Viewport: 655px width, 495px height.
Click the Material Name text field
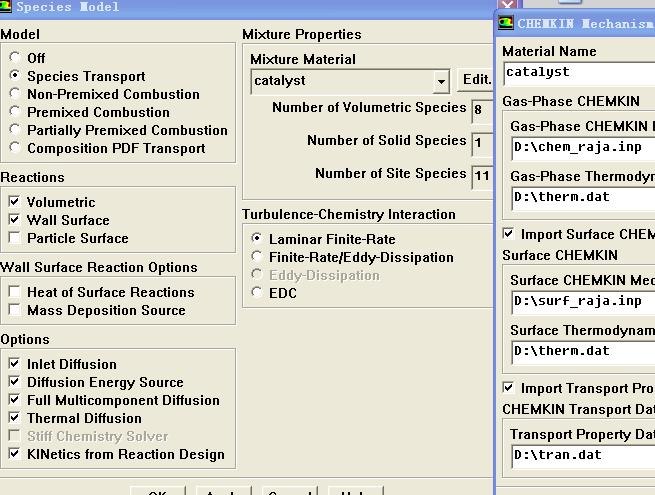point(578,72)
